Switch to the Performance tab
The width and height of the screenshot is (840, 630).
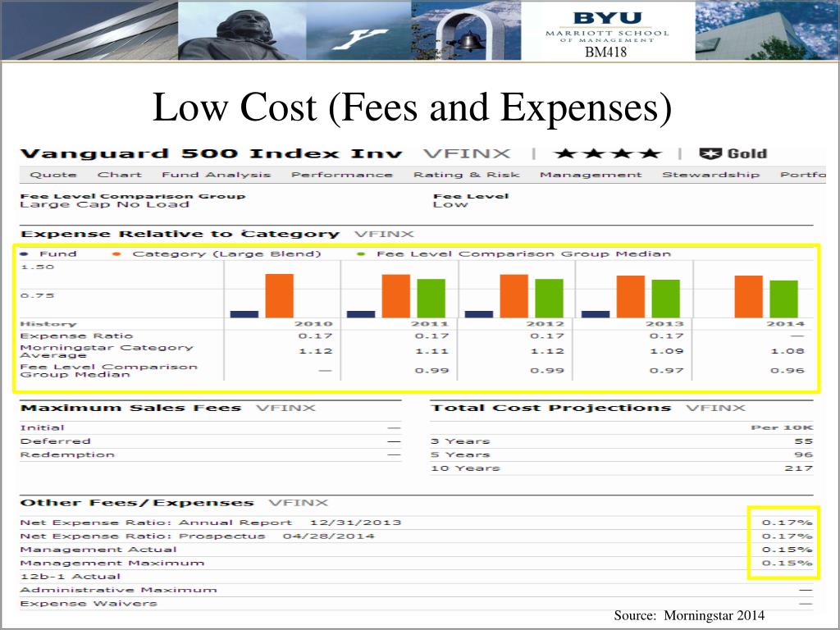pos(342,175)
